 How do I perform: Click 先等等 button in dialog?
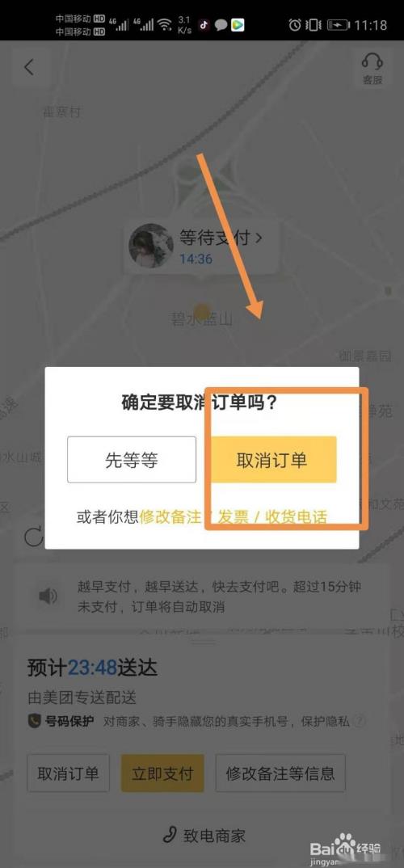[132, 460]
